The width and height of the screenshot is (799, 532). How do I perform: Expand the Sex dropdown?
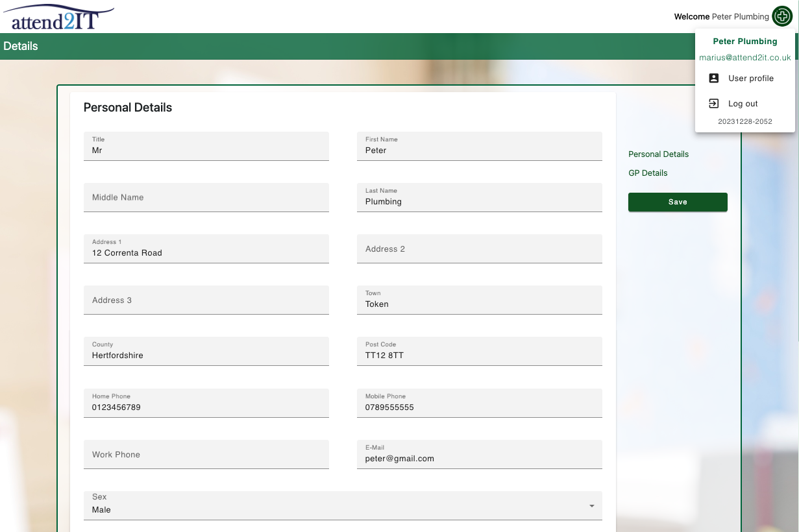point(591,505)
